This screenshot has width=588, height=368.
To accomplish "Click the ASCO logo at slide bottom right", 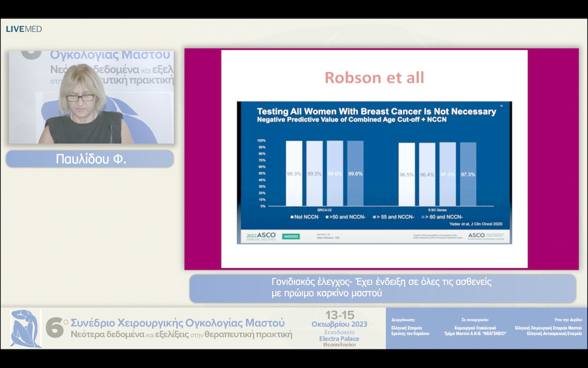I will coord(476,235).
